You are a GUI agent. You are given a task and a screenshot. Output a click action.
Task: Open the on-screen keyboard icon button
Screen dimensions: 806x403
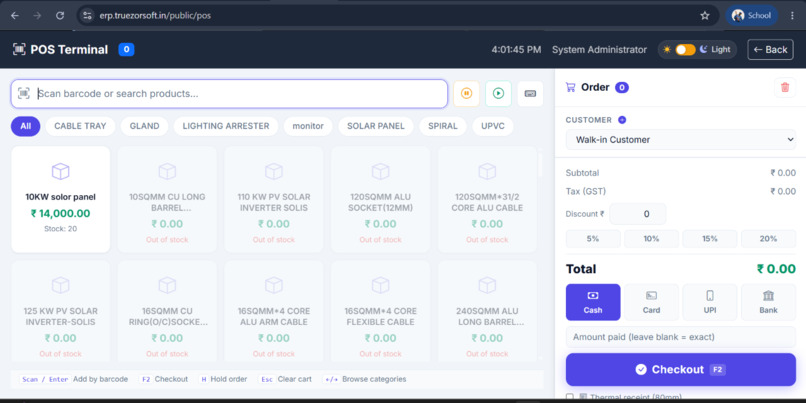[530, 94]
